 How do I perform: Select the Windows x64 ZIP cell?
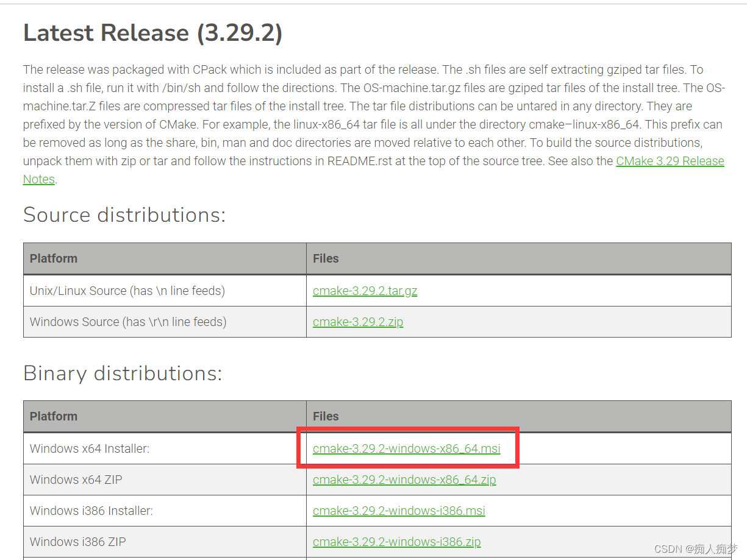pos(165,480)
